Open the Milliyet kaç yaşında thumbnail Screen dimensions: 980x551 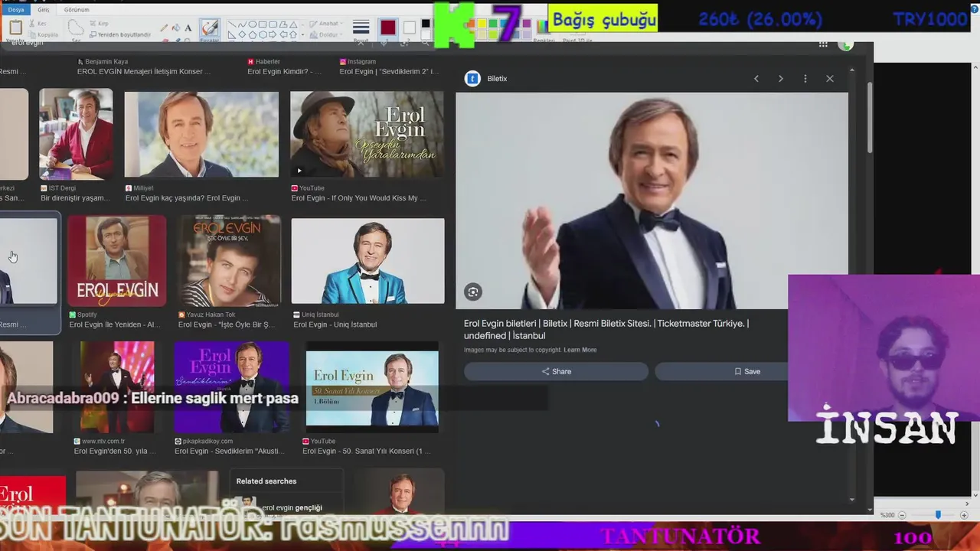(x=201, y=135)
